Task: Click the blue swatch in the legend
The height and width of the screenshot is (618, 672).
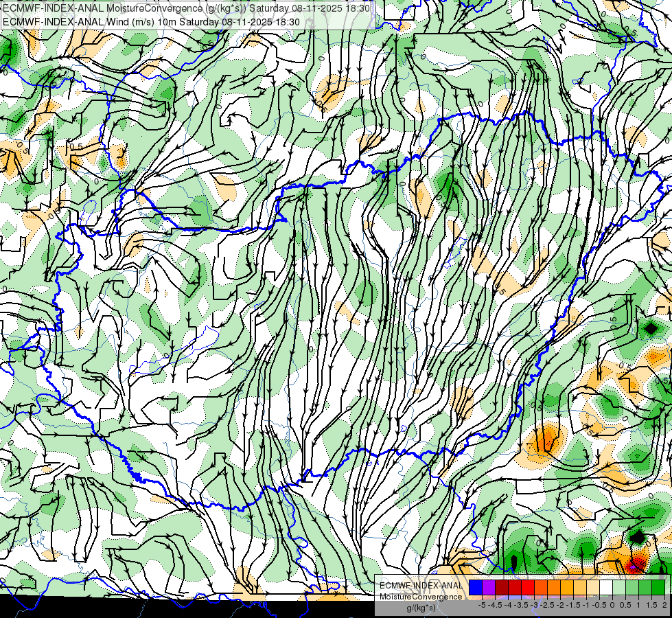Action: click(x=476, y=588)
